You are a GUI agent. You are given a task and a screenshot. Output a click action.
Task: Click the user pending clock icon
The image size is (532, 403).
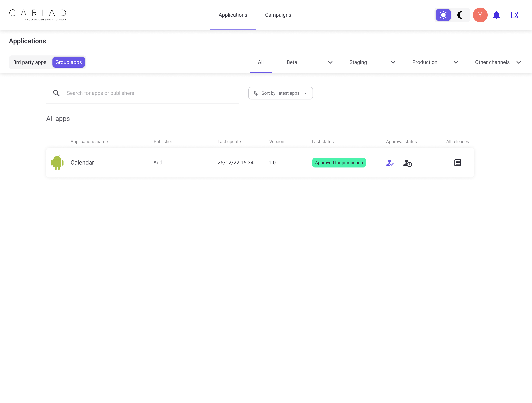coord(407,163)
